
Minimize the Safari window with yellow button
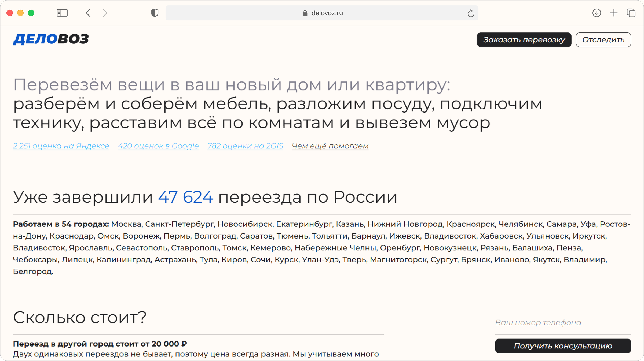click(x=20, y=13)
